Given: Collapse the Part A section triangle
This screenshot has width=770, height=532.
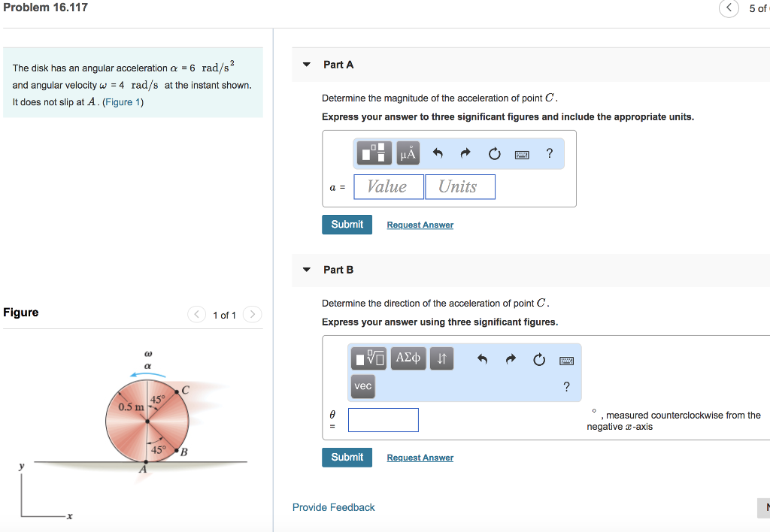Looking at the screenshot, I should click(307, 65).
